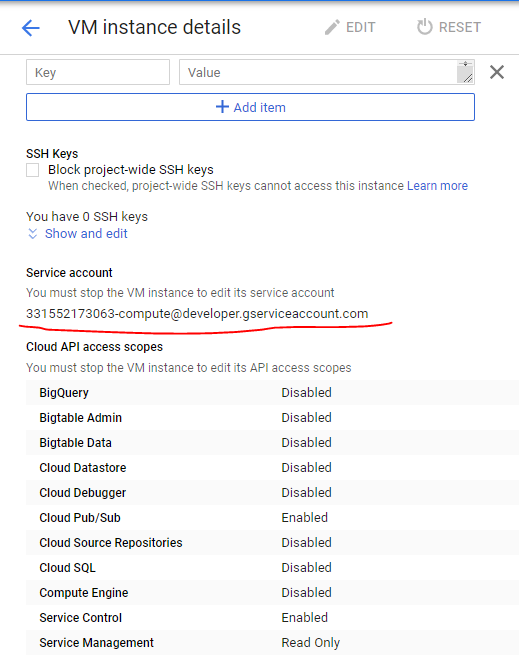Click the RESET power icon
Image resolution: width=519 pixels, height=660 pixels.
pos(424,27)
